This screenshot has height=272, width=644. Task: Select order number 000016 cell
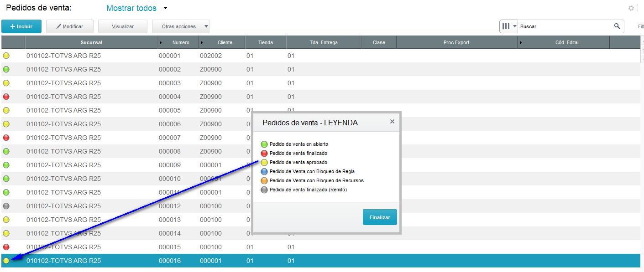(x=170, y=261)
